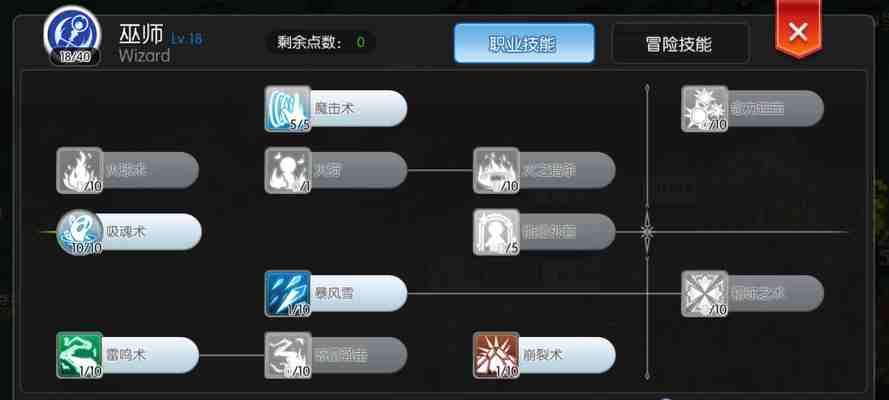Select the locked lightning skill next to 雷鸣术
Image resolution: width=889 pixels, height=400 pixels.
coord(287,355)
